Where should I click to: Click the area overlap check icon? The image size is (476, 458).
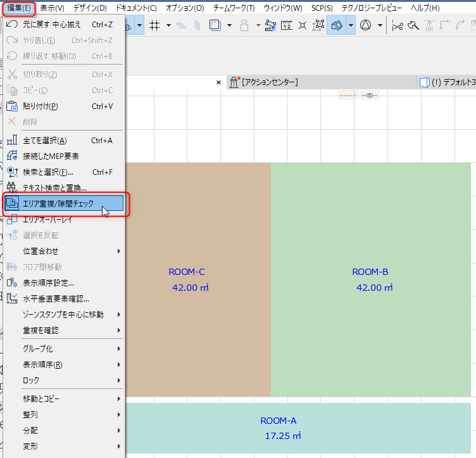click(x=12, y=203)
